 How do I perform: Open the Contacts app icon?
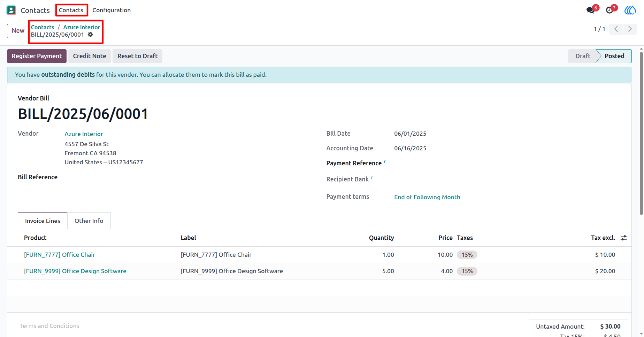[x=11, y=10]
